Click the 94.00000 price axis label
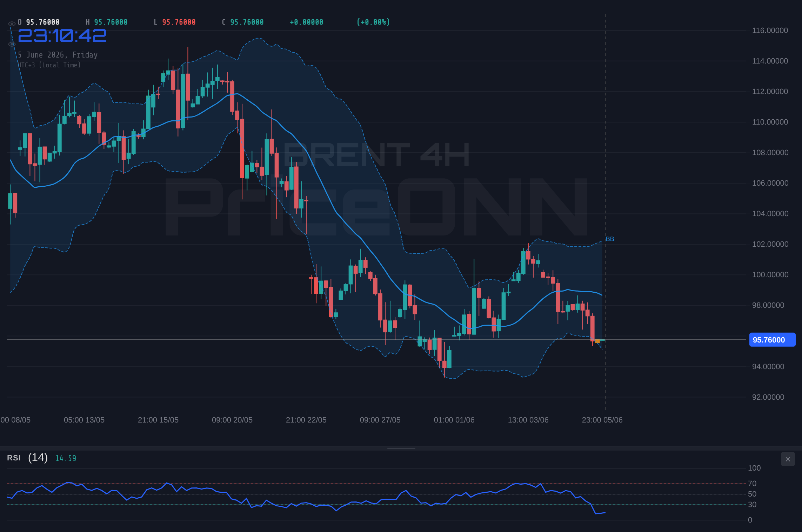The height and width of the screenshot is (532, 802). click(768, 367)
